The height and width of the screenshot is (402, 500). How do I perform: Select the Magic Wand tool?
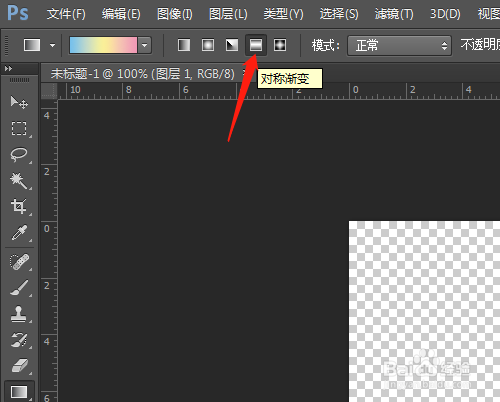[19, 180]
